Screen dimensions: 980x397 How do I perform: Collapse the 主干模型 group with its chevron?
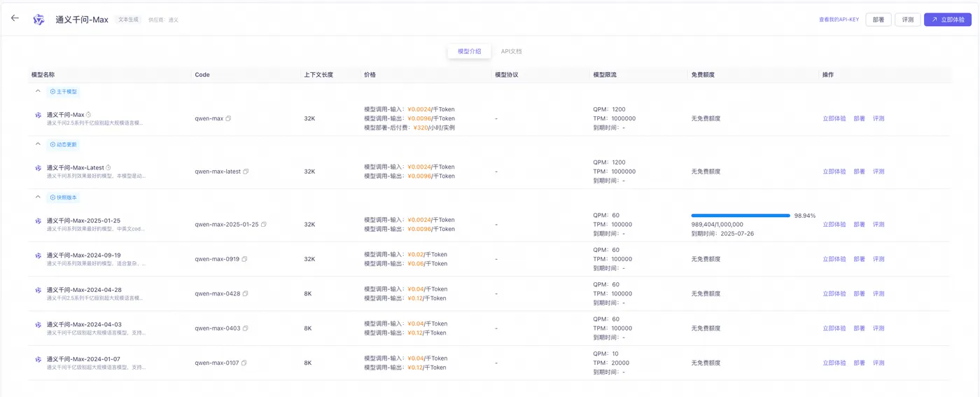pyautogui.click(x=38, y=91)
